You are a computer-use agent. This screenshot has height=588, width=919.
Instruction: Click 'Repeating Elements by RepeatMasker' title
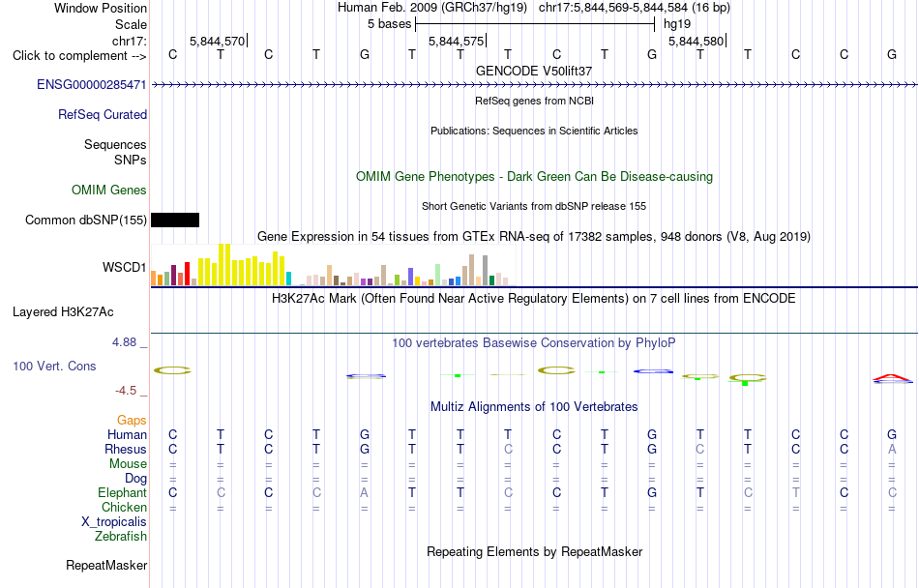pos(535,552)
